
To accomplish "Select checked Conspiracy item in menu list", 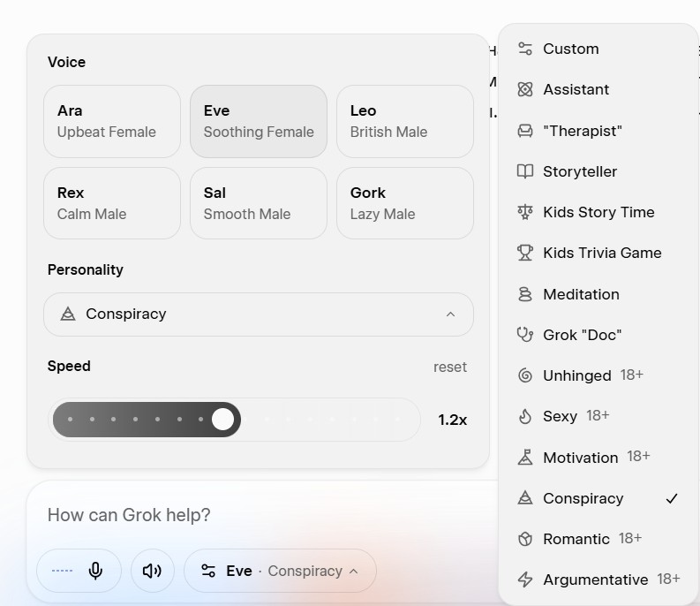I will point(598,498).
